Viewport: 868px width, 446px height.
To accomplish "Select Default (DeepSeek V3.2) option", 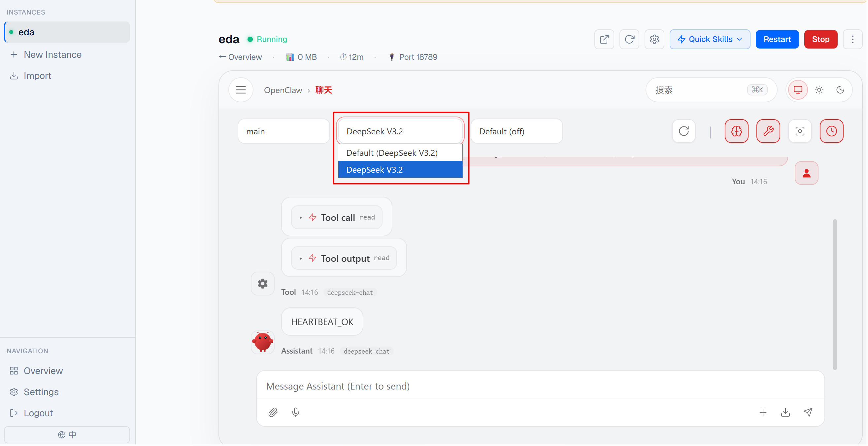I will (400, 153).
